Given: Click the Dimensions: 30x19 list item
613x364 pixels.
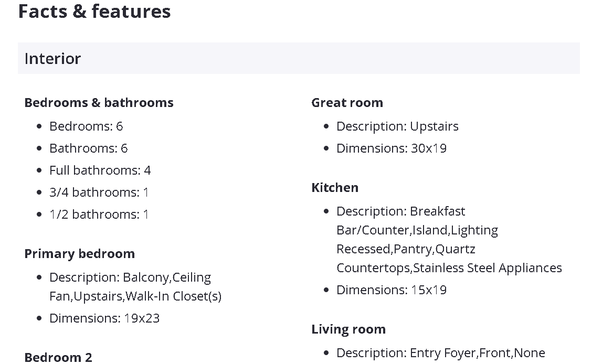Looking at the screenshot, I should click(x=392, y=148).
